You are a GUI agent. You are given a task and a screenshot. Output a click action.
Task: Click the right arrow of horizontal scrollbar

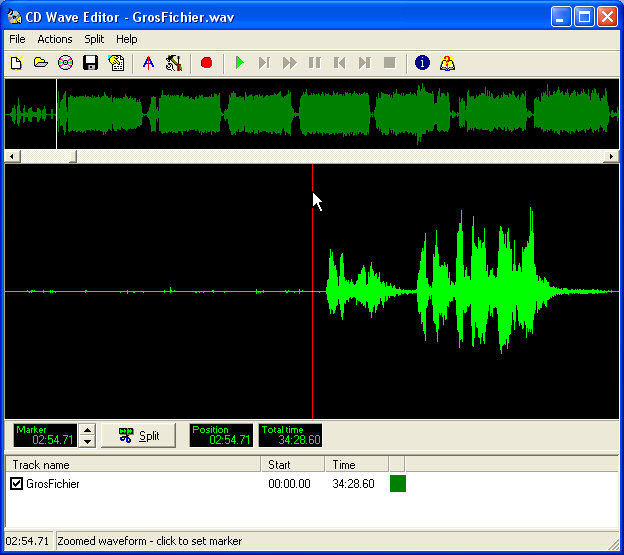point(611,157)
